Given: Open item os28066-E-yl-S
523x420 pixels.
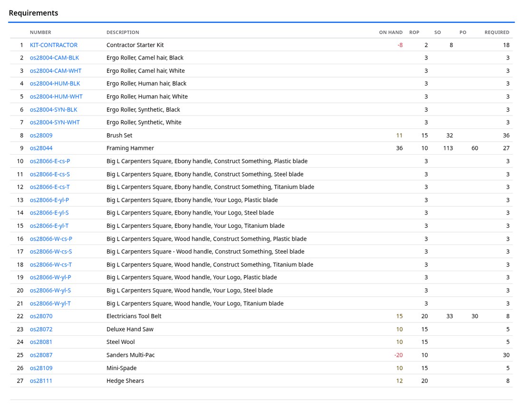Looking at the screenshot, I should click(x=49, y=213).
